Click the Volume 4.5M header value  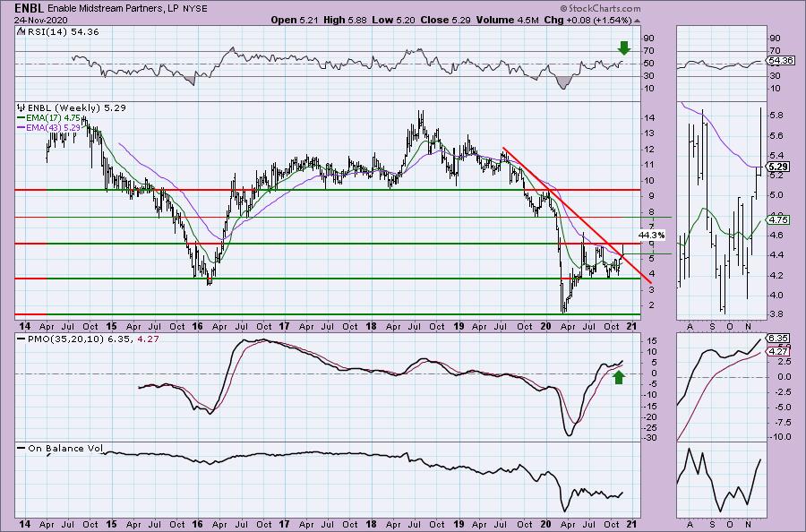(508, 20)
